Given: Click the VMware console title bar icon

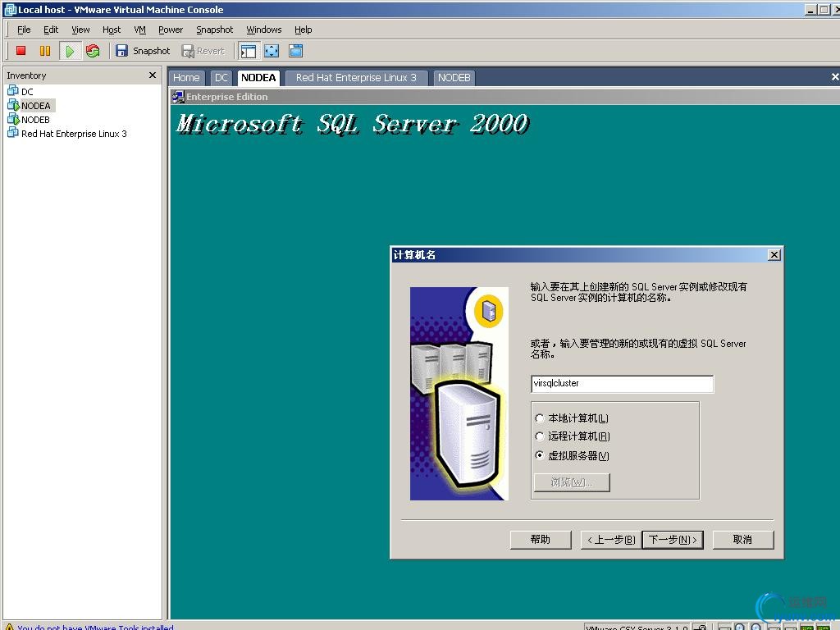Looking at the screenshot, I should (10, 10).
